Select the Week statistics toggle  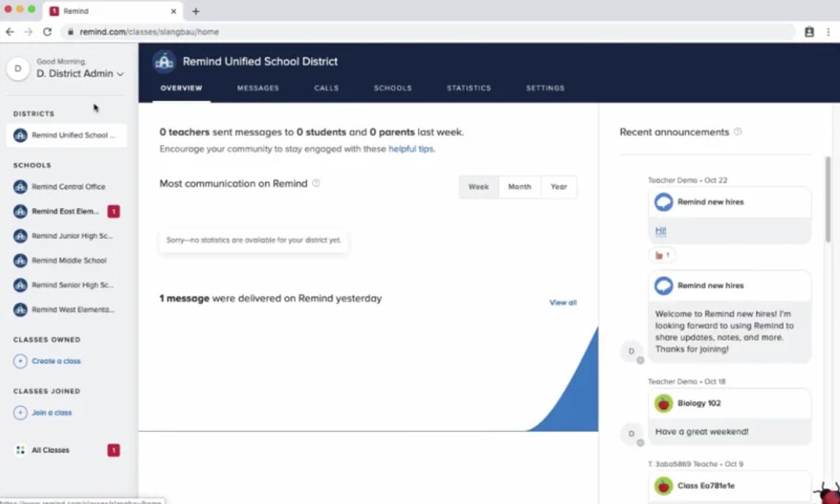tap(479, 187)
